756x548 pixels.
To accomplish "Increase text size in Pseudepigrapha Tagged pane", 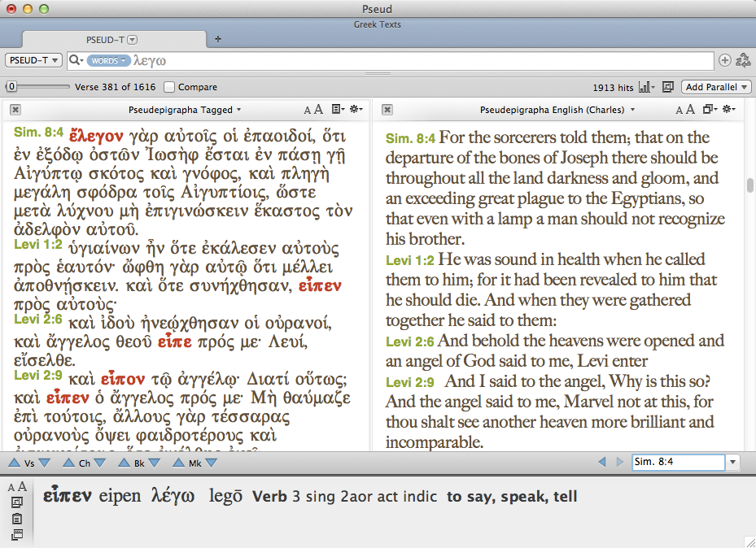I will [x=318, y=110].
